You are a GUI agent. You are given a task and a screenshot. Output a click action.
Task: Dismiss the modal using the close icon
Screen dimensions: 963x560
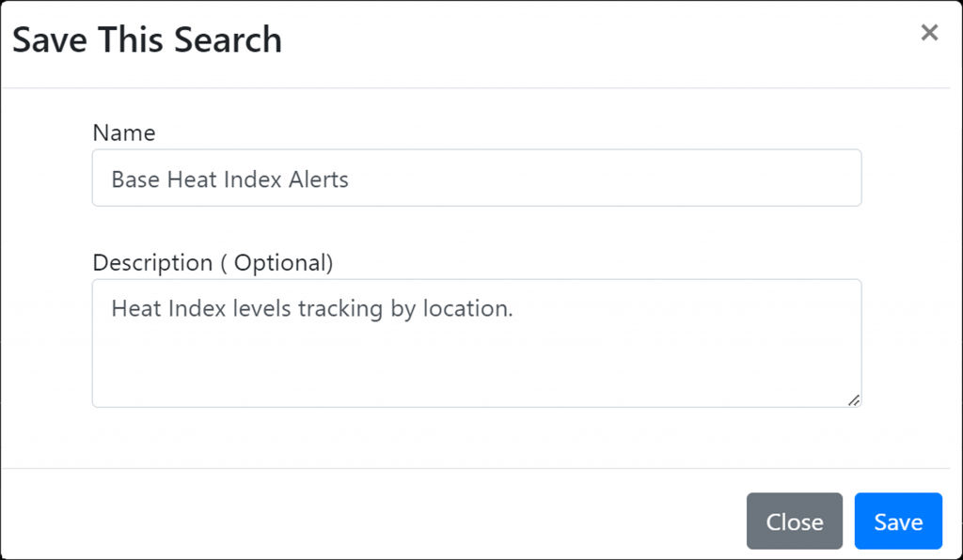pos(929,32)
